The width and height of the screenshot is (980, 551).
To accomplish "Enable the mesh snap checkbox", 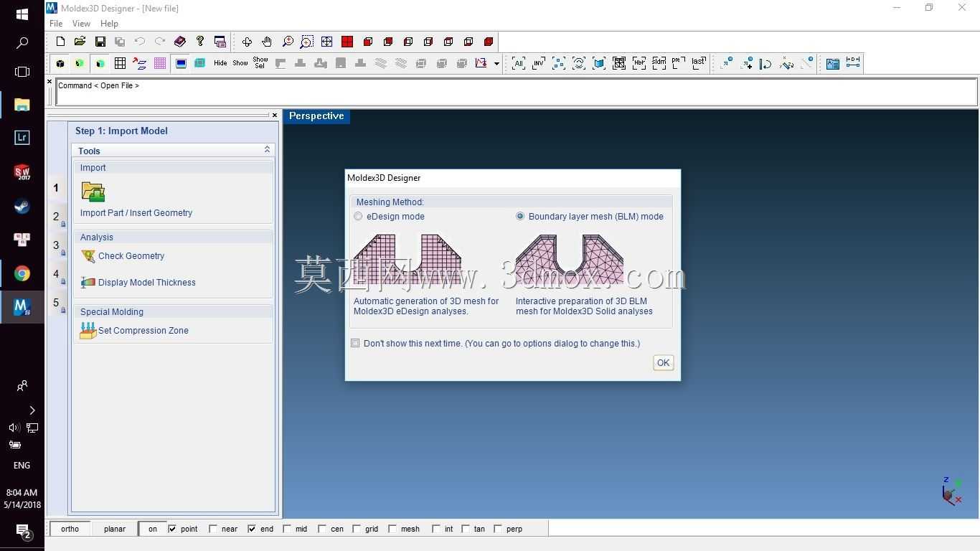I will [x=392, y=529].
